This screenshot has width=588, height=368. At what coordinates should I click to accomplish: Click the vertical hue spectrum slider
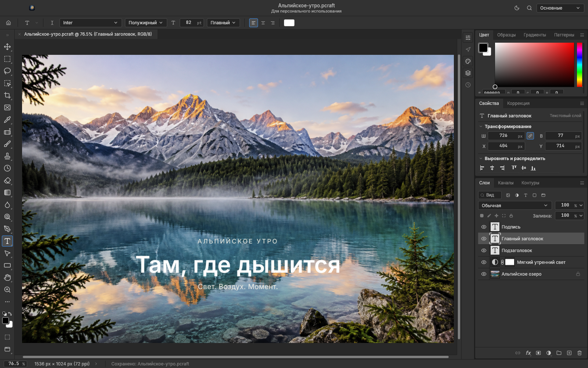(x=580, y=65)
